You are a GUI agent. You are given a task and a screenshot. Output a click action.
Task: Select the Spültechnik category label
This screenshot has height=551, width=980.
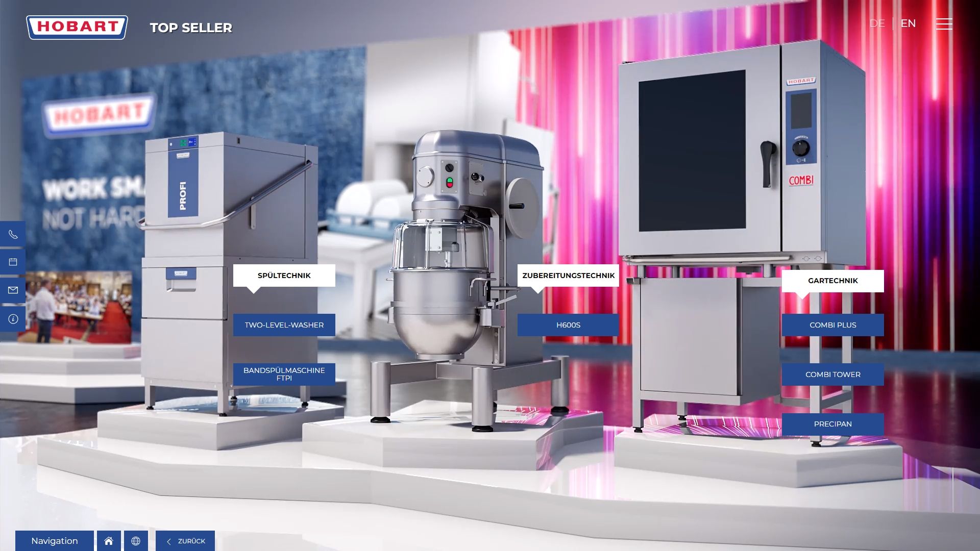pos(284,275)
